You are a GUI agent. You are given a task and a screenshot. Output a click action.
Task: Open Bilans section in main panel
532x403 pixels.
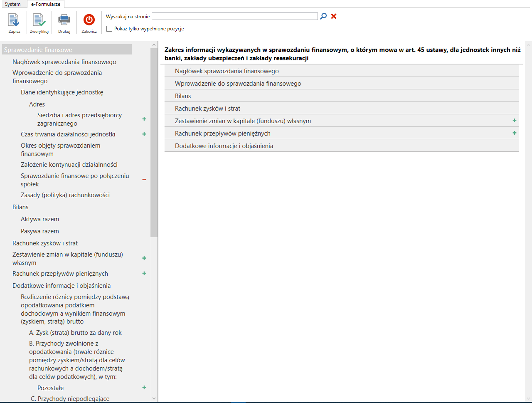[342, 96]
